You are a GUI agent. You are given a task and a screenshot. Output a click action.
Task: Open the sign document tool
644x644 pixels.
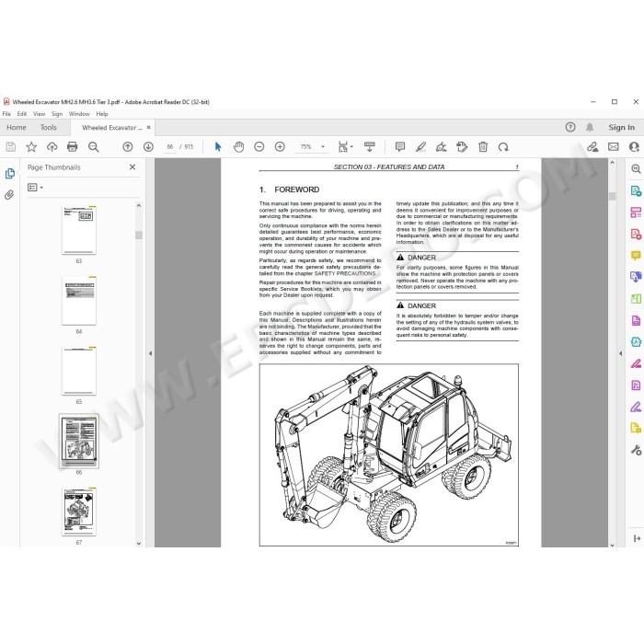[x=441, y=146]
